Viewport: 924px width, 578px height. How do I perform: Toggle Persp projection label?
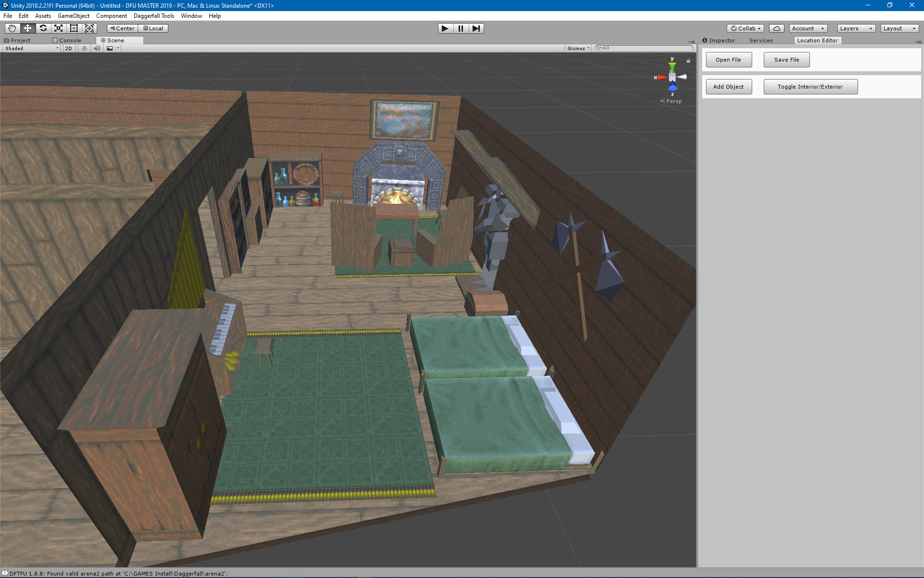tap(671, 101)
